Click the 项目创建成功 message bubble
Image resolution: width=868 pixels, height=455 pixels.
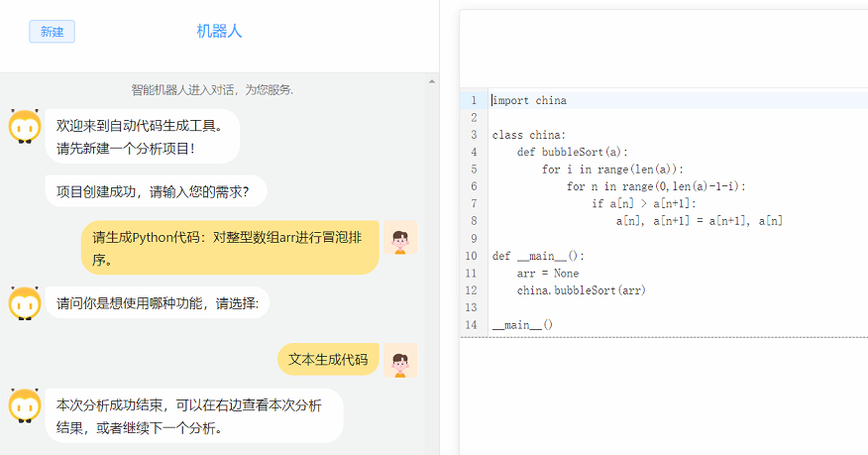pyautogui.click(x=156, y=191)
